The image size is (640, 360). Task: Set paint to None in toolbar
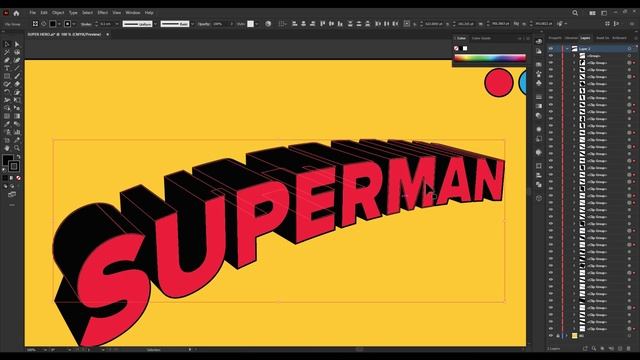coord(18,178)
